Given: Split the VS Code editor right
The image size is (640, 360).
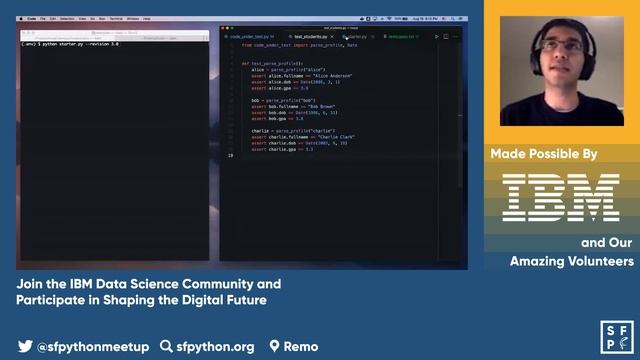Looking at the screenshot, I should [446, 37].
